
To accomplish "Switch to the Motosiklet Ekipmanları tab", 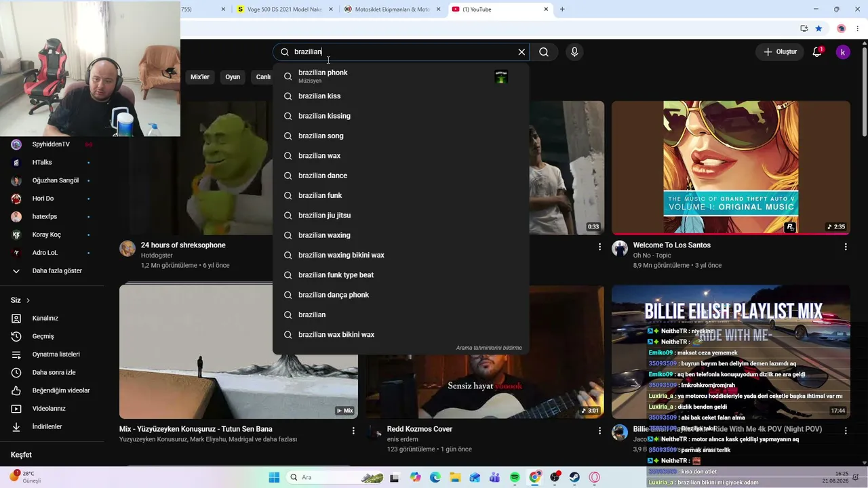I will tap(393, 9).
